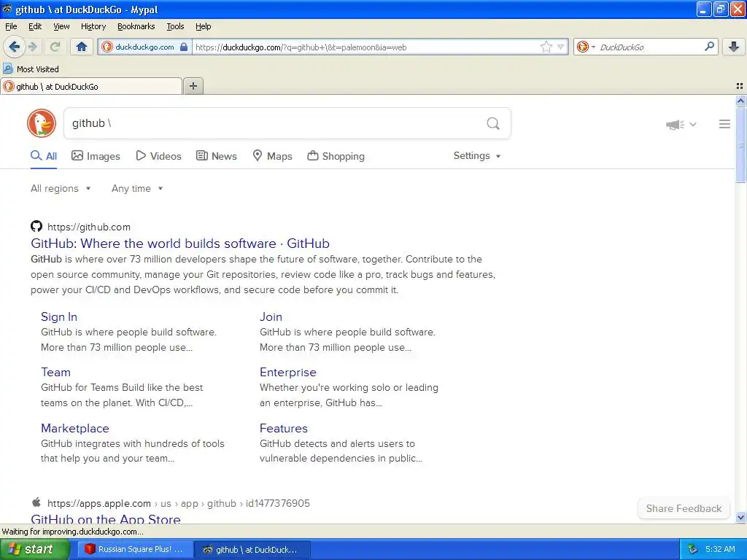The image size is (747, 560).
Task: Bookmark this page with the star icon
Action: point(546,47)
